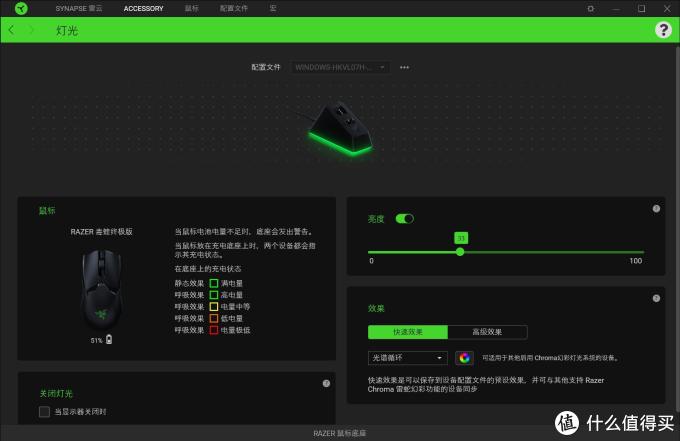Open the 配置文件 tab in top navigation

pos(234,8)
